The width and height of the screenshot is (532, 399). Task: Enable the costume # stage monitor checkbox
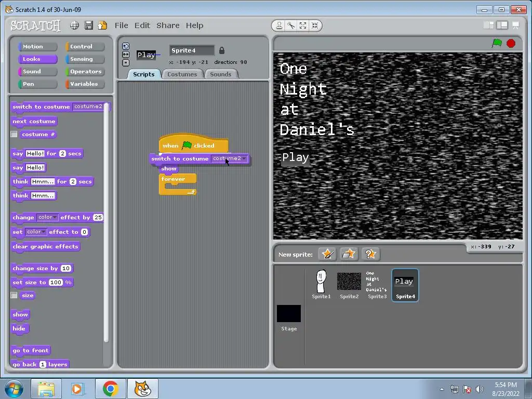(14, 135)
